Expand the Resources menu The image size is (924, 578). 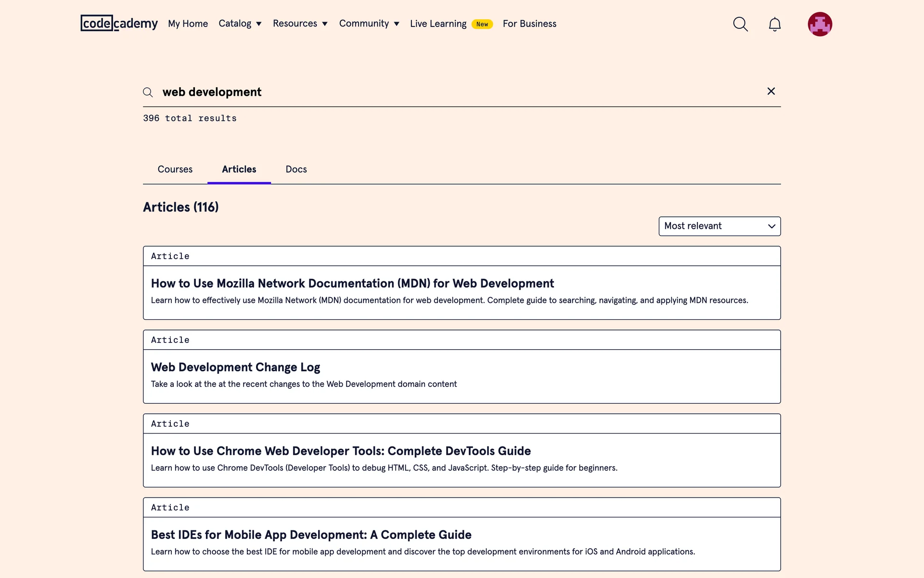tap(300, 24)
